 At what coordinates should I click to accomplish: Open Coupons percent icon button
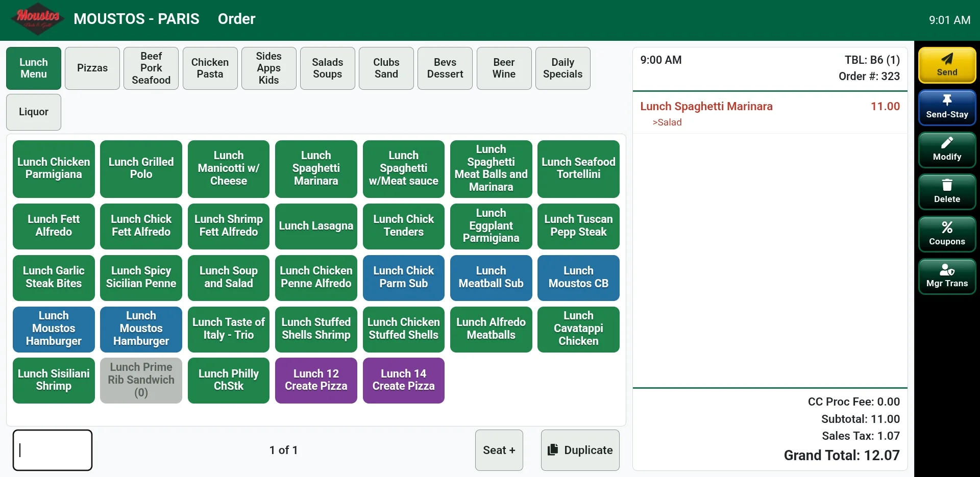point(947,235)
